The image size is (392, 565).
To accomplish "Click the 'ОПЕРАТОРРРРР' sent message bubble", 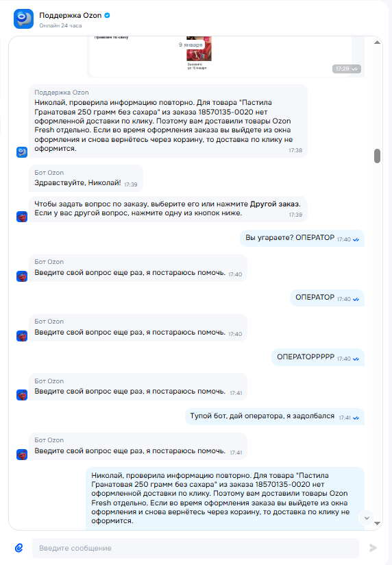I will point(318,357).
